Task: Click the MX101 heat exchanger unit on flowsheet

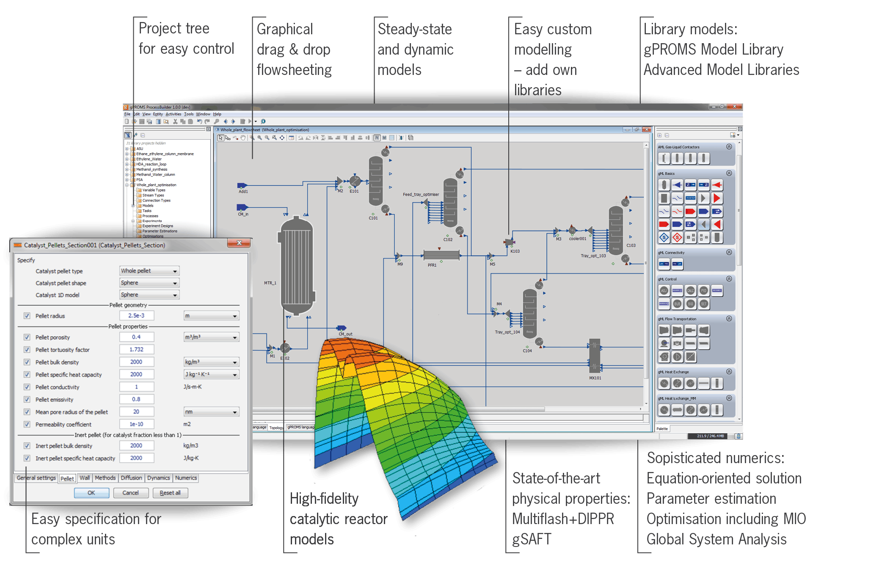Action: (x=595, y=356)
